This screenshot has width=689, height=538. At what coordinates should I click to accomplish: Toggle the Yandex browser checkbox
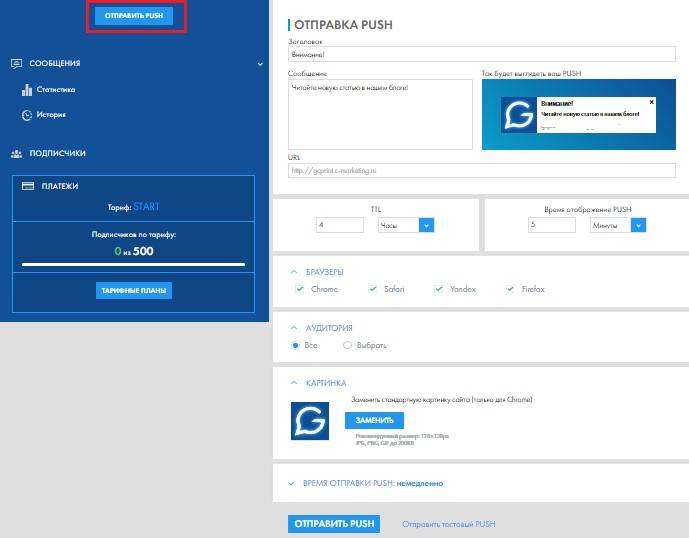click(439, 289)
